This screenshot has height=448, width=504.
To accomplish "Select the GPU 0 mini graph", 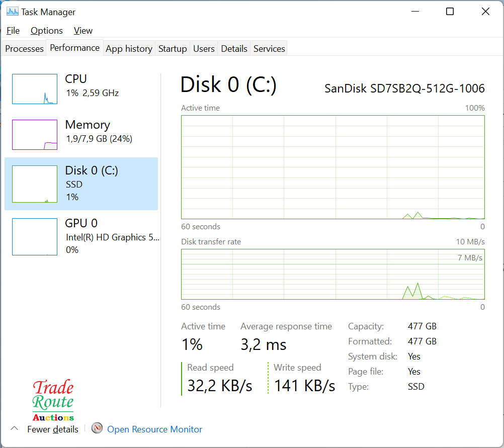I will [35, 237].
